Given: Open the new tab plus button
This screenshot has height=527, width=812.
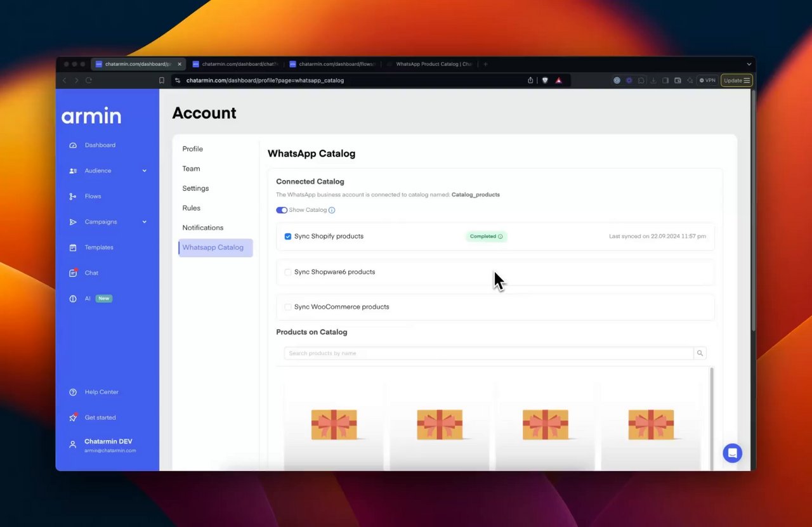Looking at the screenshot, I should point(486,64).
